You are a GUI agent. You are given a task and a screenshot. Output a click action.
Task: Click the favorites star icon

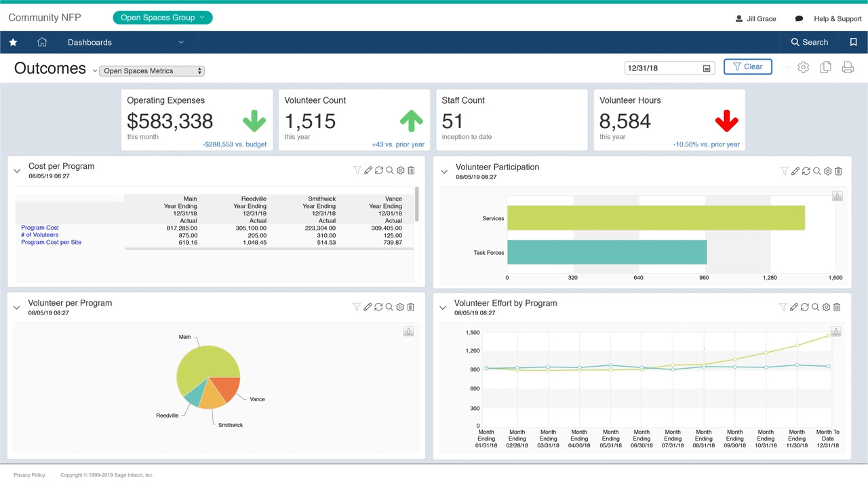tap(13, 42)
